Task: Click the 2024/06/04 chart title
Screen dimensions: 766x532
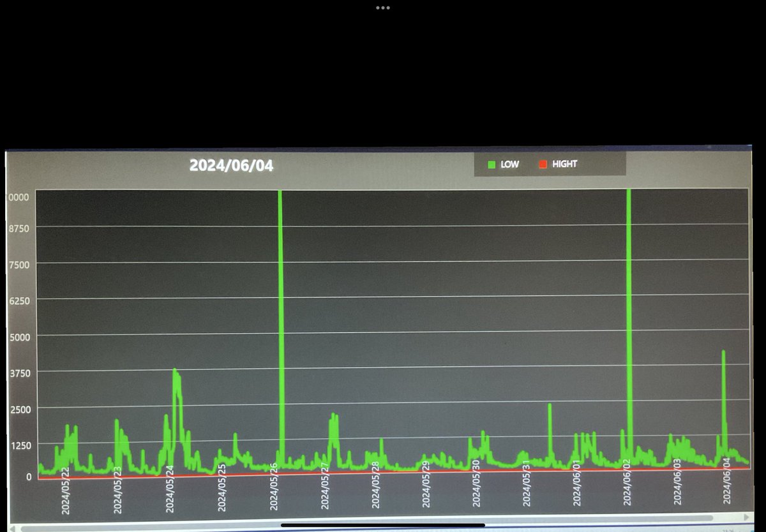Action: [232, 166]
